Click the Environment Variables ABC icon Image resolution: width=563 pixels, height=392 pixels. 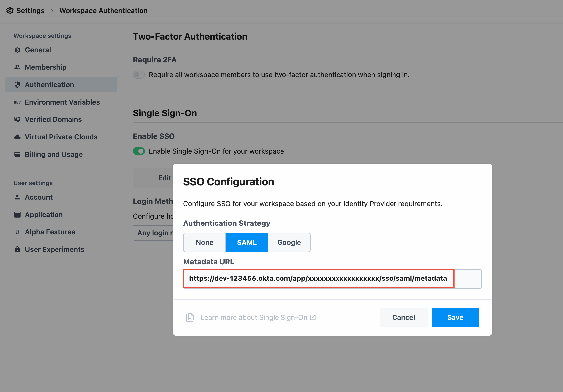point(17,102)
